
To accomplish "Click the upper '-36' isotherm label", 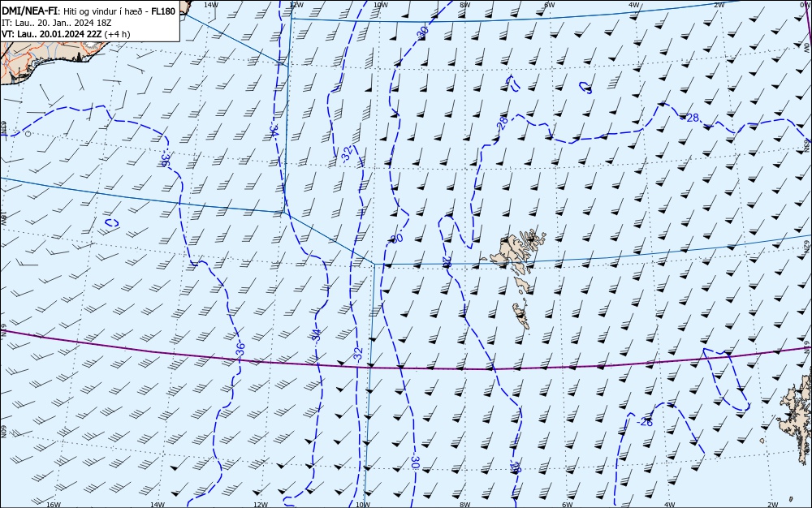I will point(166,157).
